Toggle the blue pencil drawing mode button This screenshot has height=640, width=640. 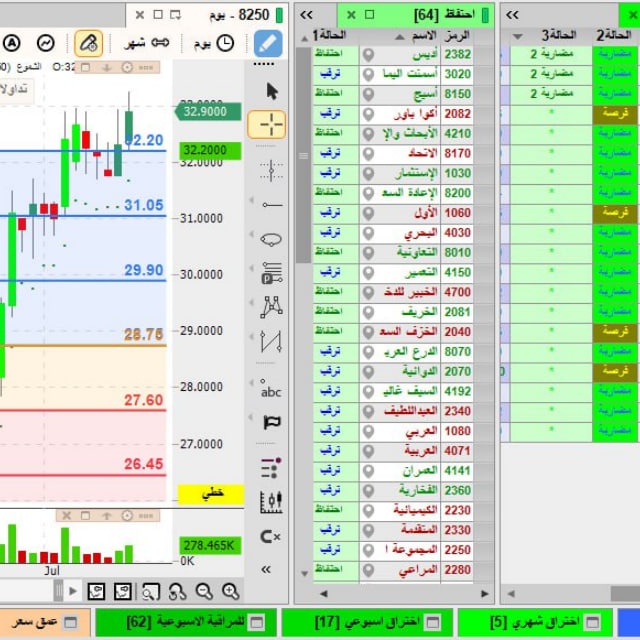pos(268,43)
